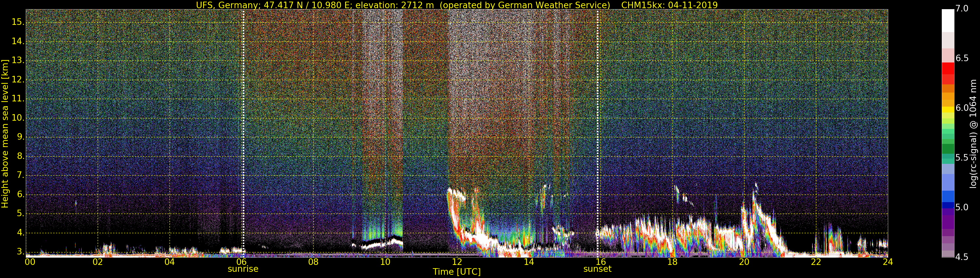Click the 'Time [UTC]' axis label
980x278 pixels.
click(x=457, y=271)
